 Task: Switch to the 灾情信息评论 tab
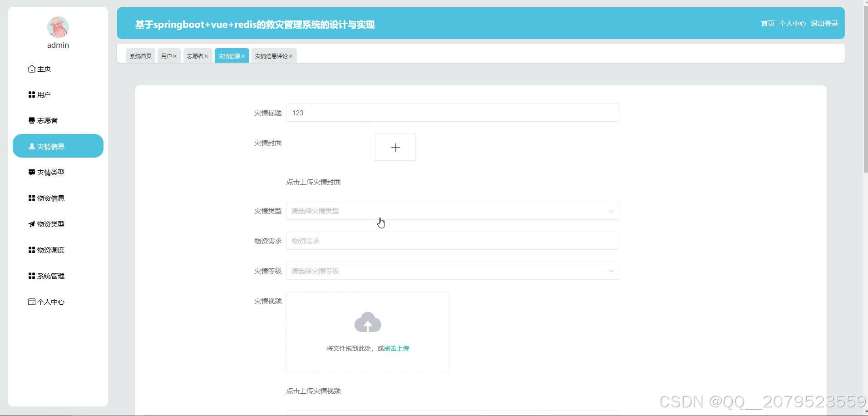(x=271, y=55)
